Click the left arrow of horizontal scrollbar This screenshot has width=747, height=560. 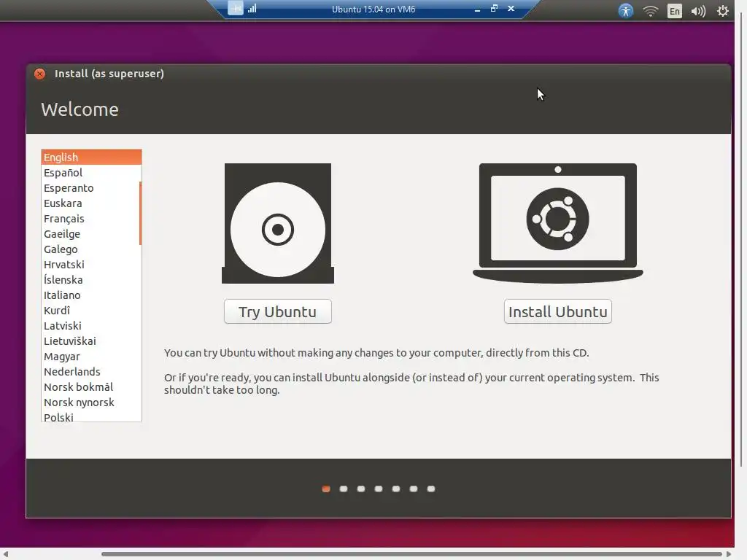coord(6,554)
